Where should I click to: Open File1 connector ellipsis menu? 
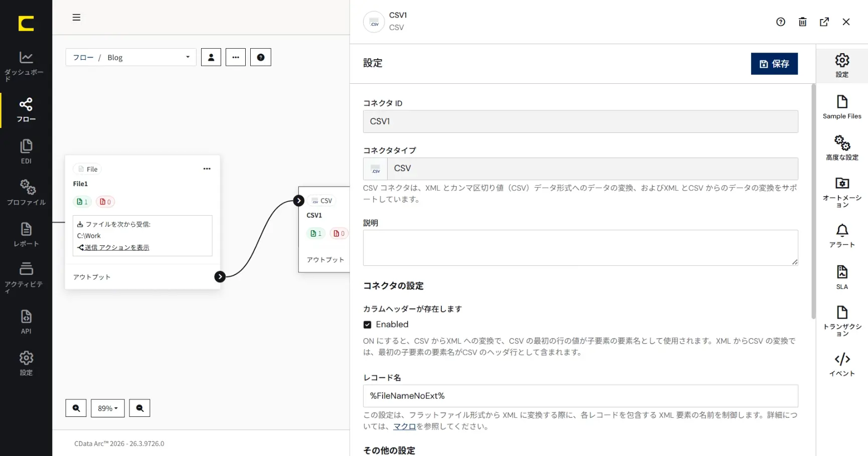point(207,169)
